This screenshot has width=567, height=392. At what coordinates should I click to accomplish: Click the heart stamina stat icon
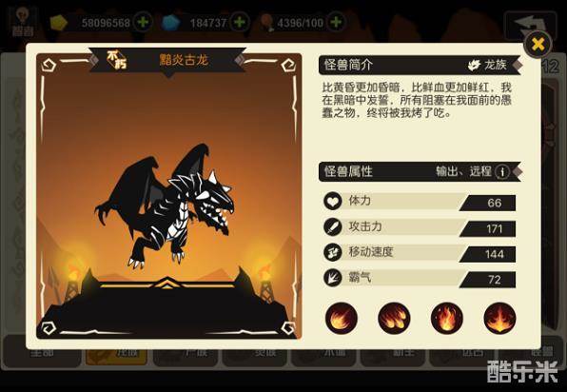tap(333, 201)
